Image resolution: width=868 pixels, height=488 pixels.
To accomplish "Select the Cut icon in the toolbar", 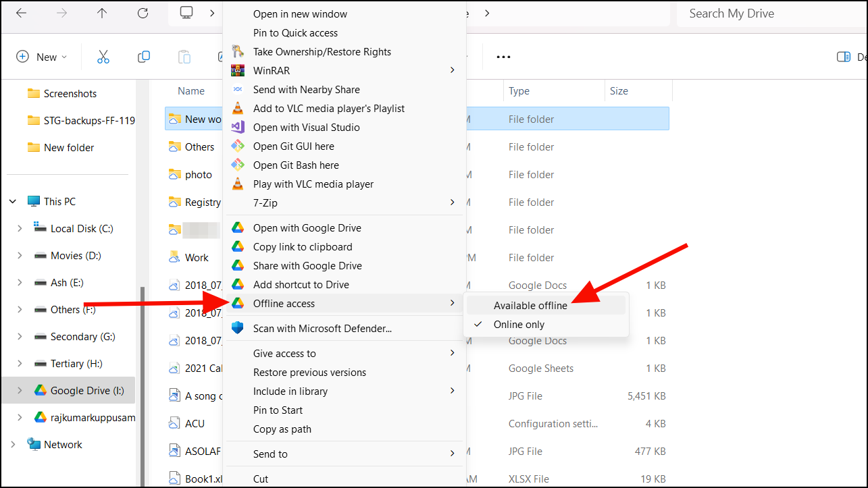I will (x=103, y=57).
